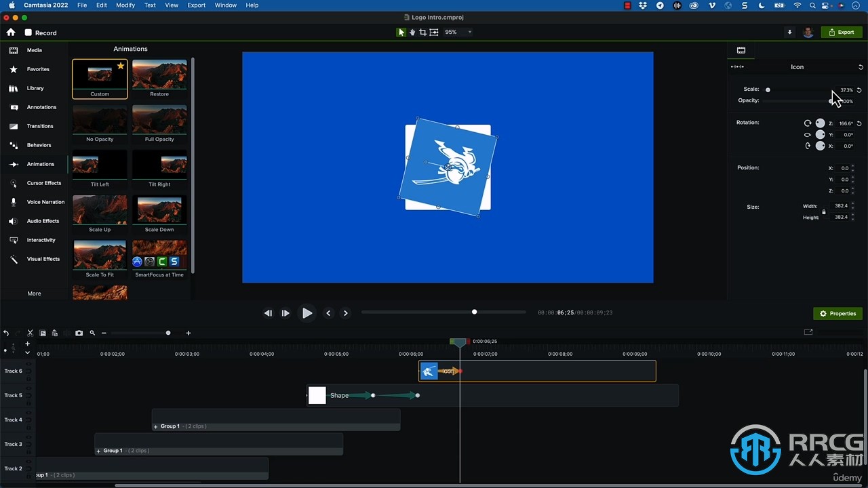The image size is (868, 488).
Task: Reset the Scale value
Action: 860,89
